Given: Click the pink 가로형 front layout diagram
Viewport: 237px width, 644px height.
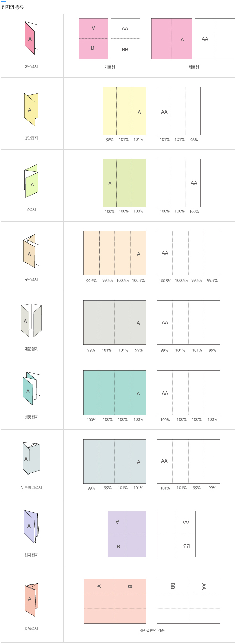Looking at the screenshot, I should (93, 39).
